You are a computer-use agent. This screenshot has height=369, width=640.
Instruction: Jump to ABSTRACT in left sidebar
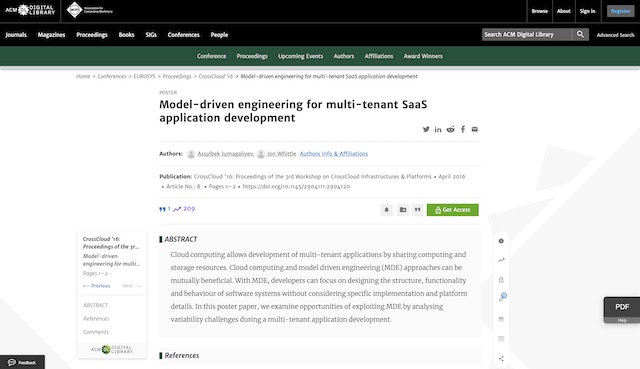pos(96,305)
